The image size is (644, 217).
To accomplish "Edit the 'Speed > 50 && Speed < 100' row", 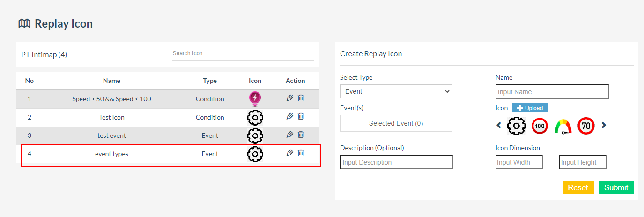I will (290, 98).
